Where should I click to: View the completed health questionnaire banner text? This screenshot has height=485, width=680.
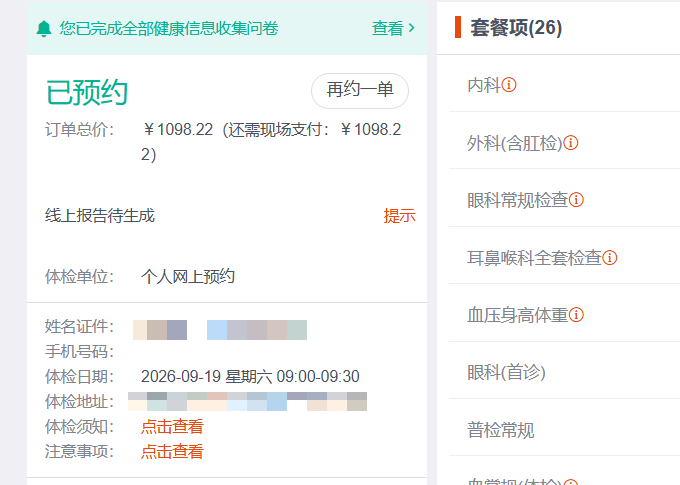[x=169, y=28]
